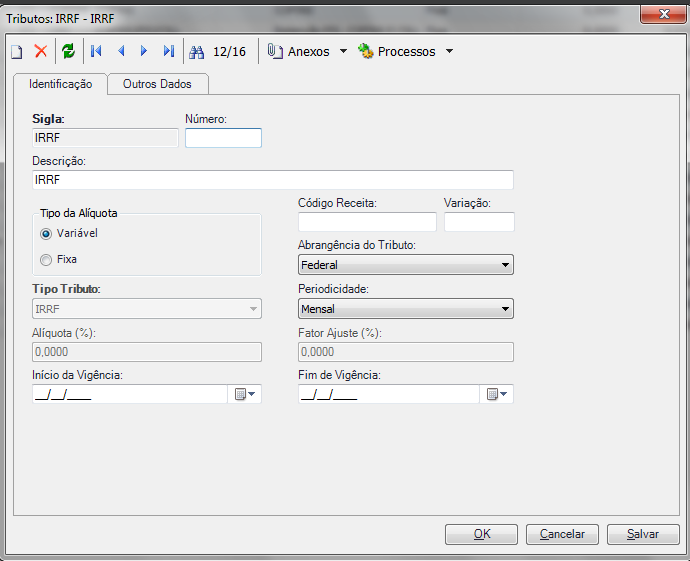Click the red X delete record icon
This screenshot has width=690, height=561.
point(41,51)
